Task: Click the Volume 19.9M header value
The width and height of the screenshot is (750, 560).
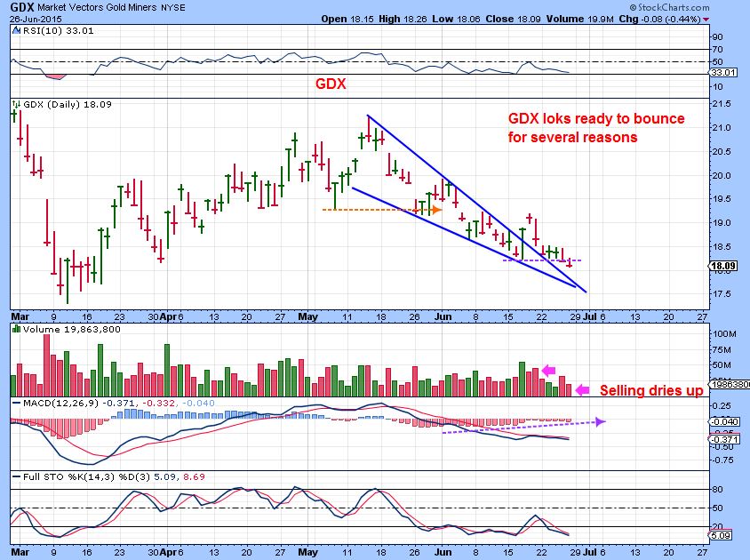Action: [x=579, y=20]
